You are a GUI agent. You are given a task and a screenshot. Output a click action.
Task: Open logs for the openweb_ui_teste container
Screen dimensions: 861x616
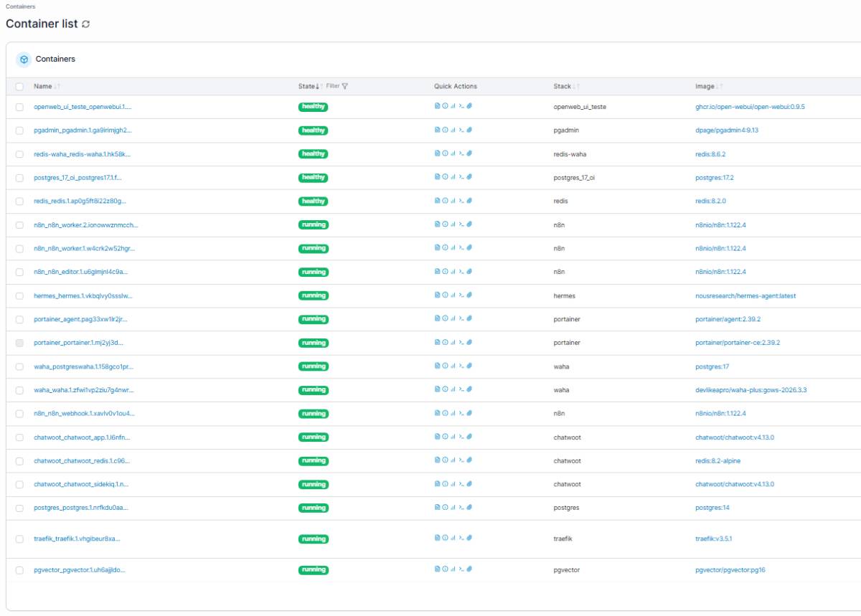(x=437, y=107)
